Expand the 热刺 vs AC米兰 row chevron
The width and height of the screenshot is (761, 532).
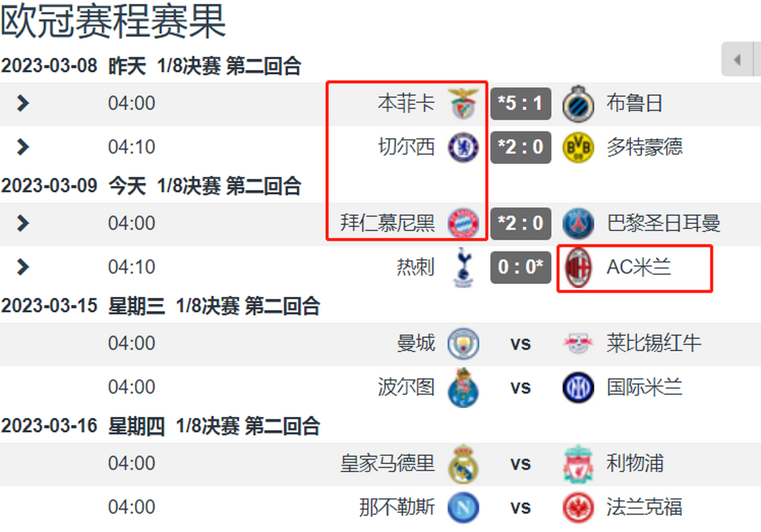(23, 267)
